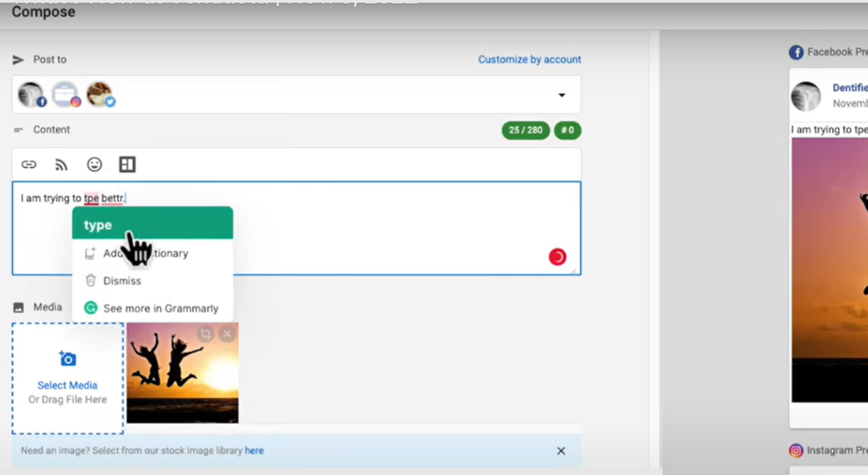Viewport: 868px width, 475px height.
Task: Choose Dismiss in the Grammarly popup
Action: 122,280
